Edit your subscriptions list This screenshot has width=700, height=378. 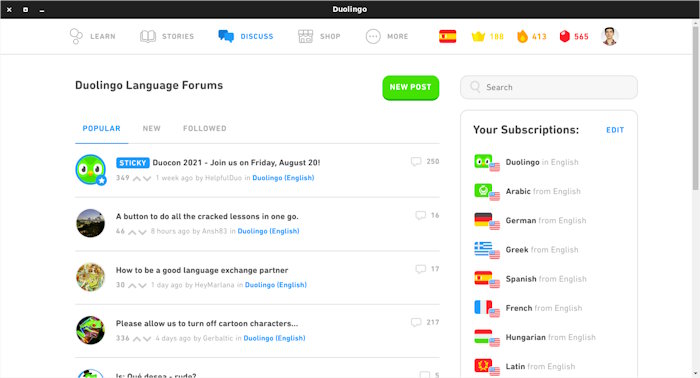(615, 130)
